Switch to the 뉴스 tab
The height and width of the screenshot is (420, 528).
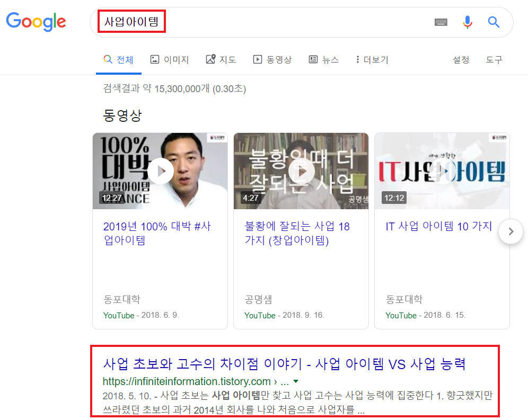(324, 59)
